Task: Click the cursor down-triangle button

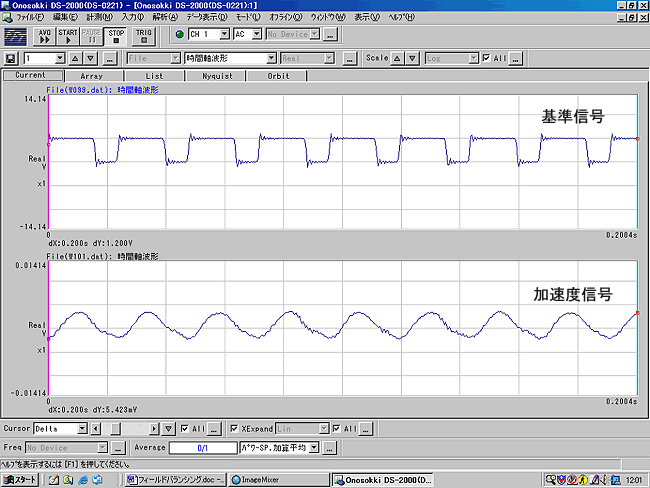Action: coord(168,429)
